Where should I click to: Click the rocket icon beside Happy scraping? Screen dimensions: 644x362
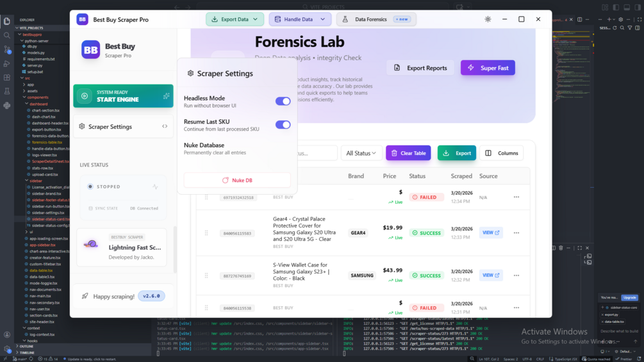click(85, 296)
